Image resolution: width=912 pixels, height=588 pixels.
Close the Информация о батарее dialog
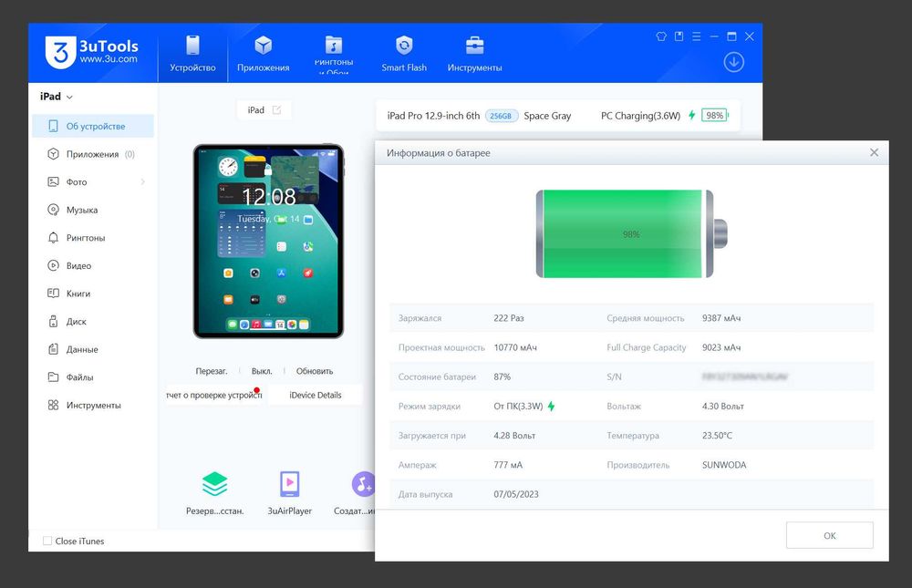coord(874,152)
